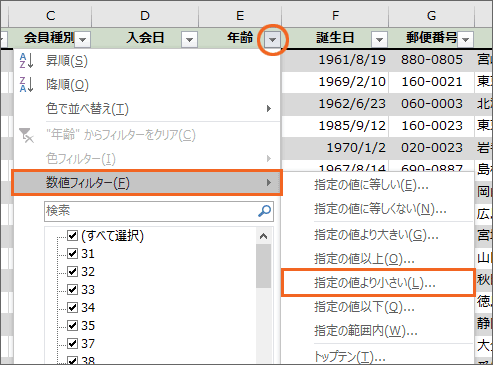Viewport: 493px width, 365px height.
Task: Uncheck the 32 age checkbox
Action: pyautogui.click(x=73, y=271)
